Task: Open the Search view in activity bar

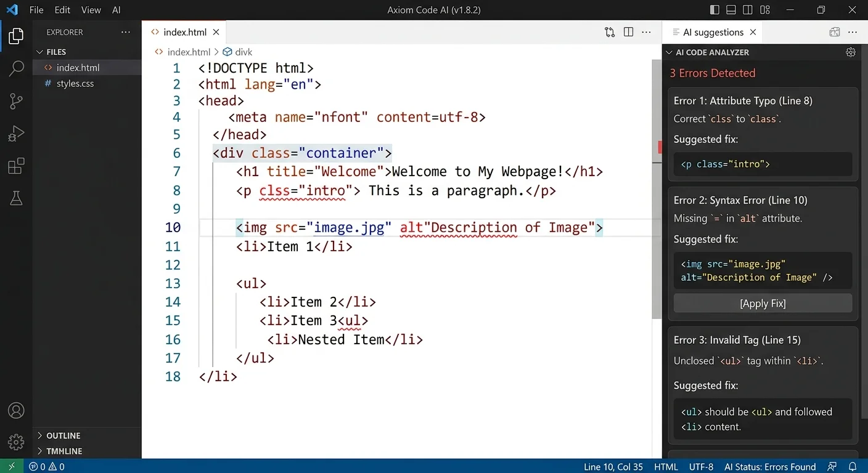Action: 16,68
